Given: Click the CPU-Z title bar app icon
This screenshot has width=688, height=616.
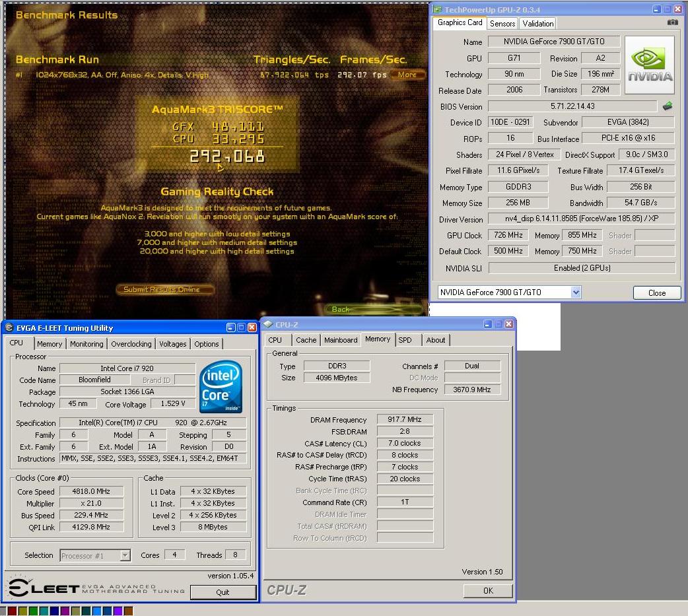Looking at the screenshot, I should 267,324.
